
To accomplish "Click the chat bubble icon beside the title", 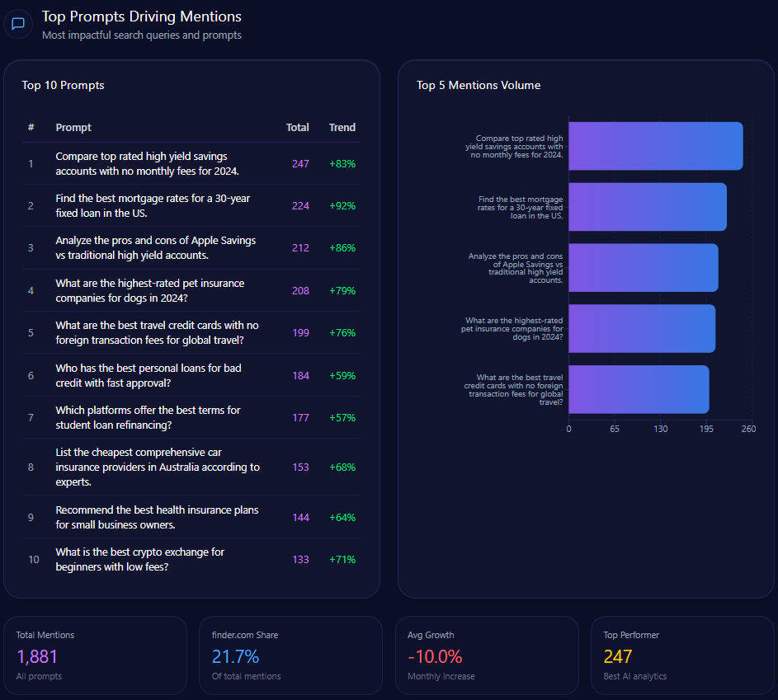I will (x=17, y=24).
